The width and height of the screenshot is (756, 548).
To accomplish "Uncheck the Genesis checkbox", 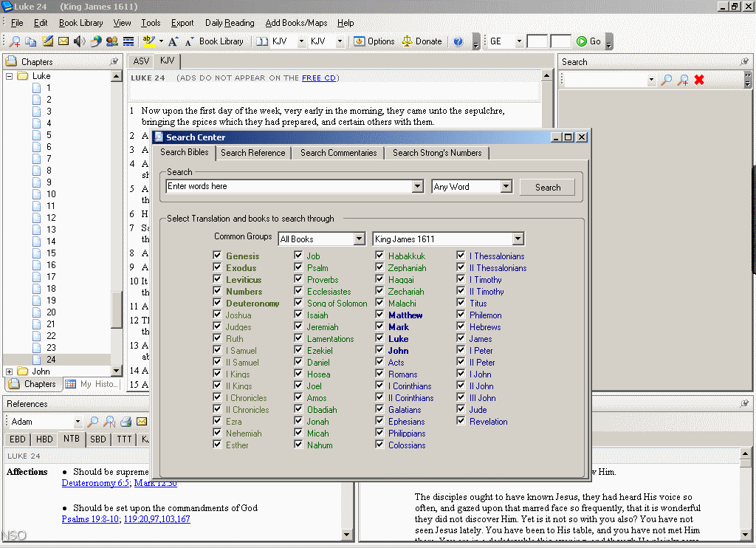I will (x=217, y=256).
